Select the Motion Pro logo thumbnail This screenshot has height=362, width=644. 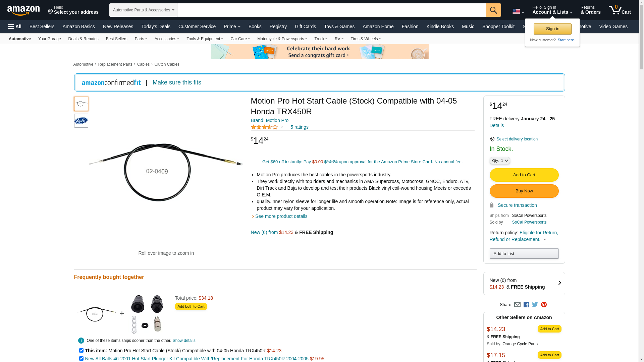coord(81,121)
